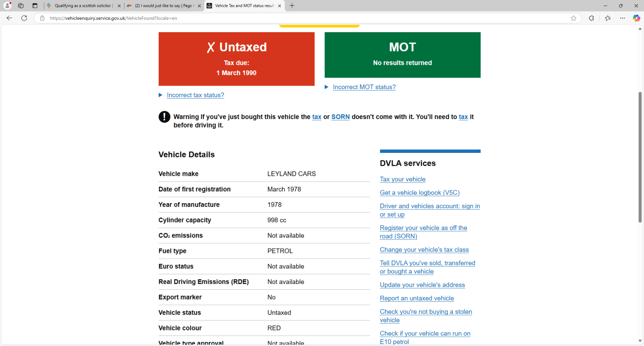Minimize the browser window

[x=605, y=6]
